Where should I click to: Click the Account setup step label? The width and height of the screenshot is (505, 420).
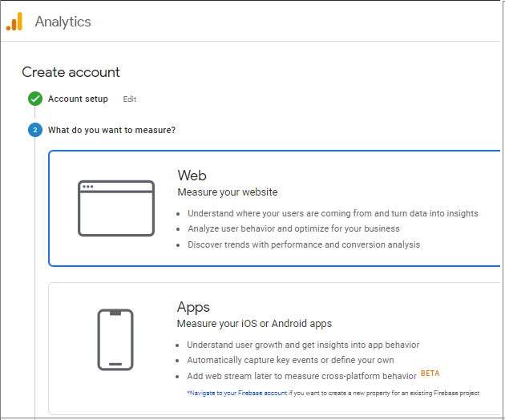(78, 99)
